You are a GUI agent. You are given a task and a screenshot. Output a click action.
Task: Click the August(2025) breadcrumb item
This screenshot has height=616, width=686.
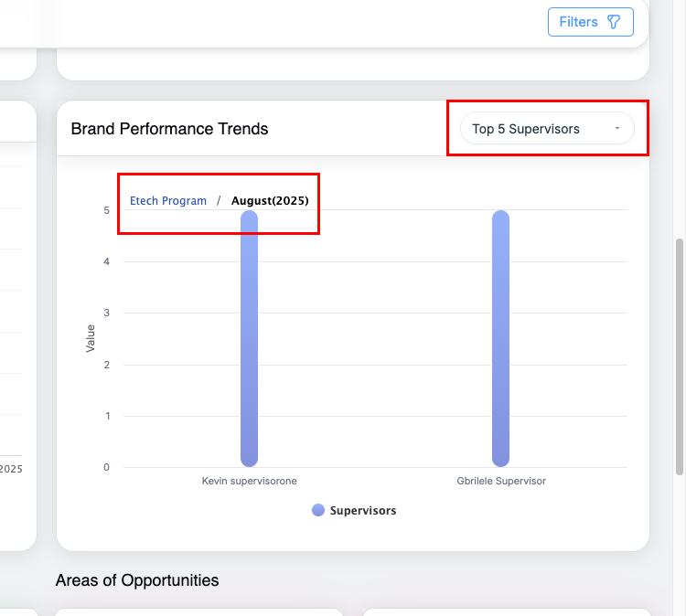[270, 200]
